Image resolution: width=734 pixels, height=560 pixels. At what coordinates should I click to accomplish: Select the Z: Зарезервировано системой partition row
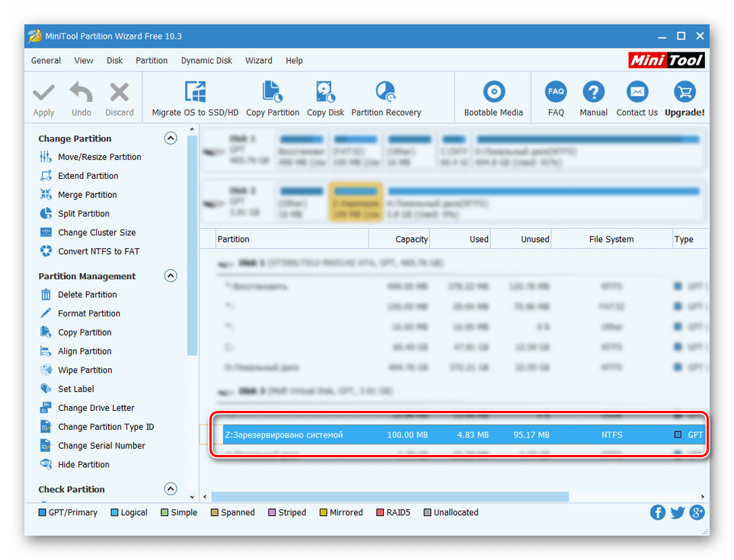[x=464, y=434]
